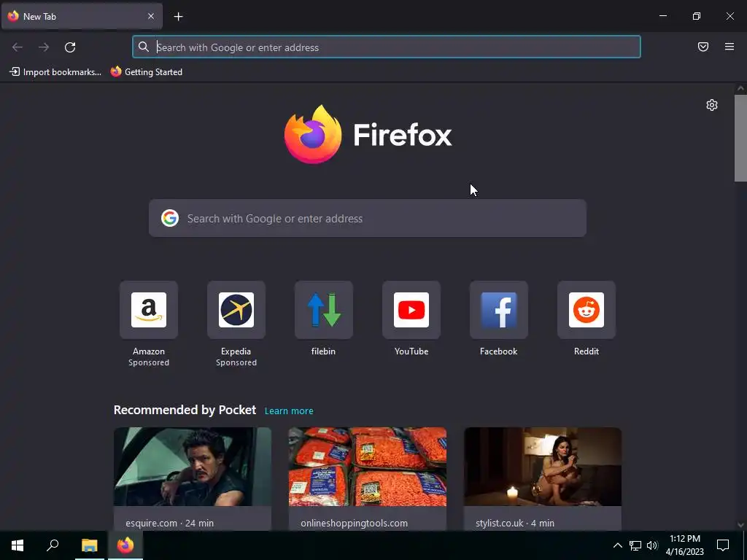747x560 pixels.
Task: Open the onlineshoppingtools.com story thumbnail
Action: (x=368, y=467)
